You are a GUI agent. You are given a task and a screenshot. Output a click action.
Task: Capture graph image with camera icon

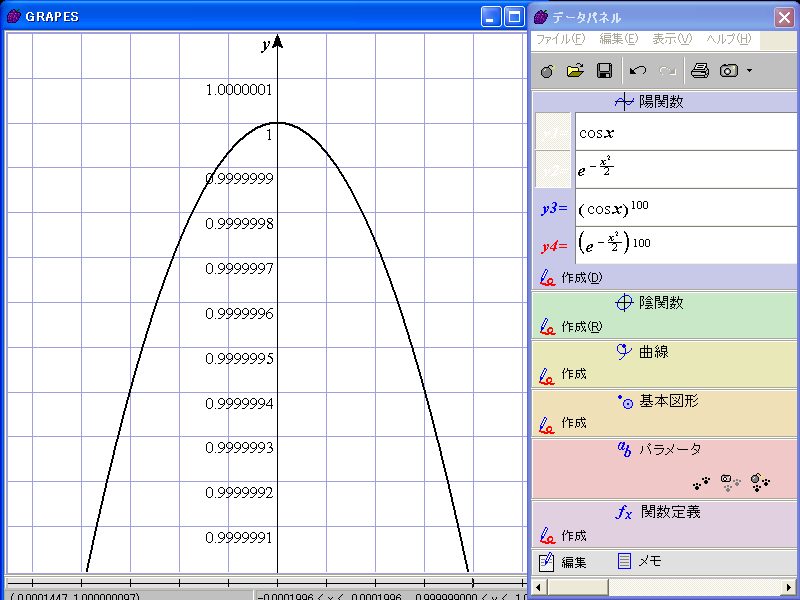tap(730, 71)
